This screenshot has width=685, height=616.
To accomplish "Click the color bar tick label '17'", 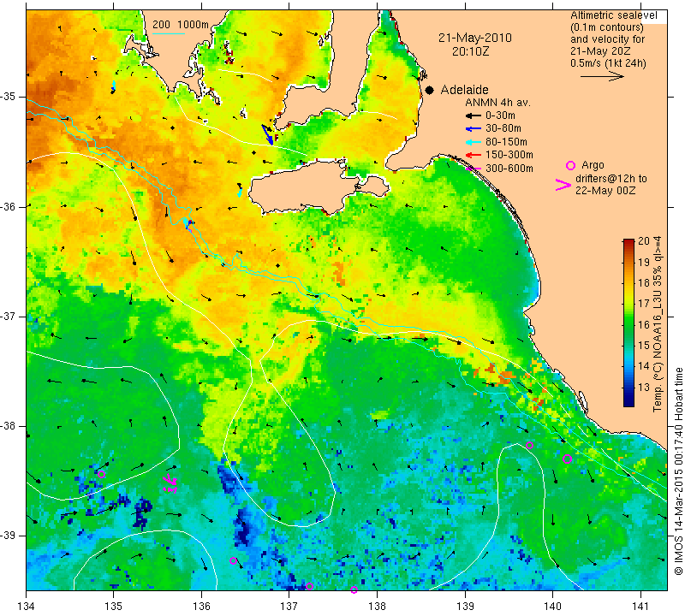I will (644, 304).
